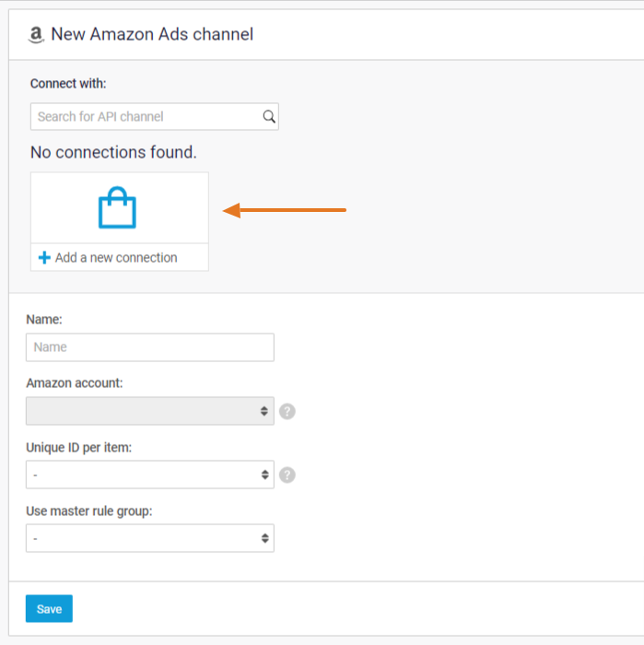Click into the Search for API channel field

(146, 117)
